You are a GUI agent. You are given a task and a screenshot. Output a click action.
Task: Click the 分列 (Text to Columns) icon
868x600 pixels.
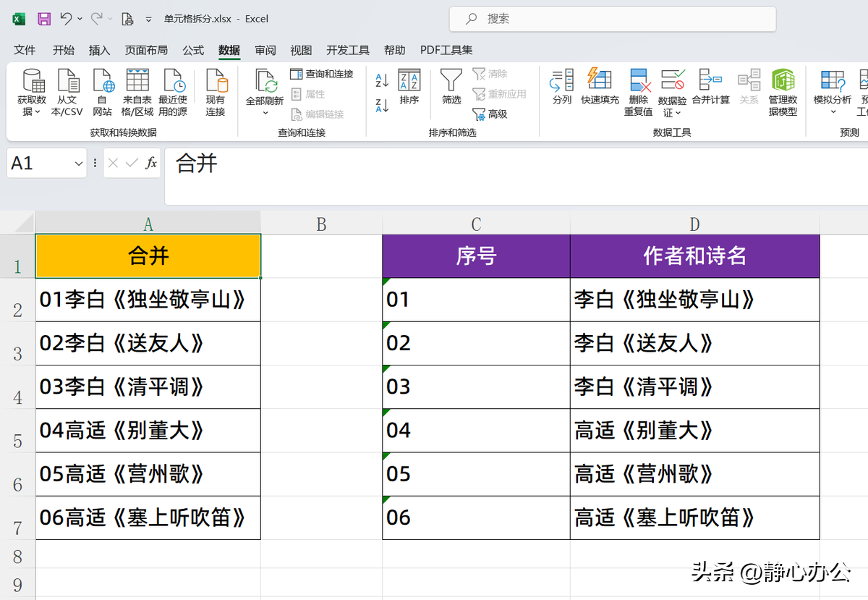562,80
